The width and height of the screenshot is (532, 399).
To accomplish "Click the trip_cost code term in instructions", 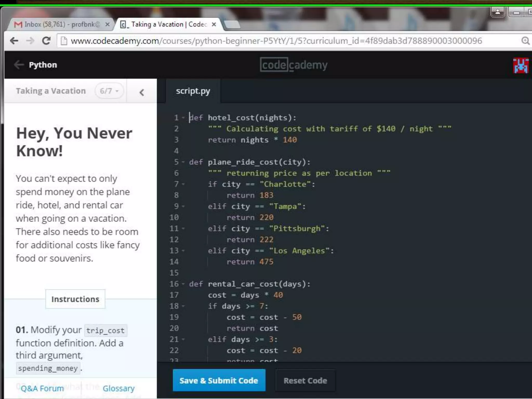I will click(105, 330).
